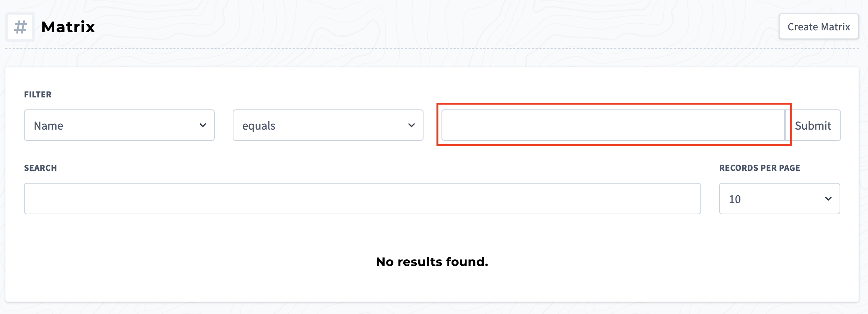Screen dimensions: 868x314
Task: Click inside the highlighted filter value input
Action: [614, 125]
